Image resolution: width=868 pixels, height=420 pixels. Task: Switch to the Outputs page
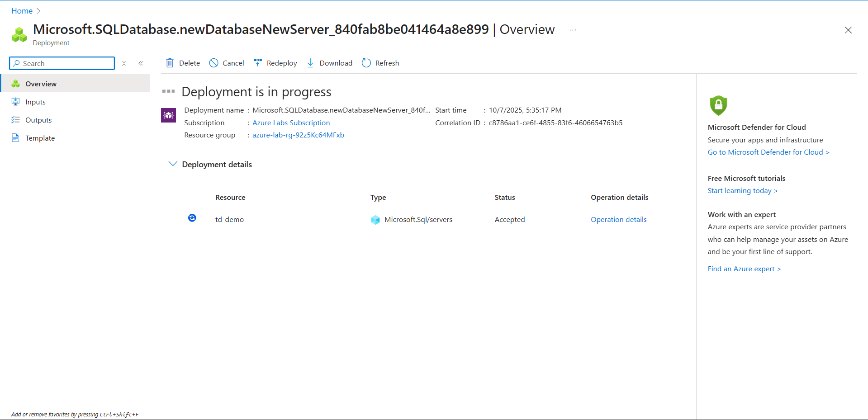(x=38, y=120)
